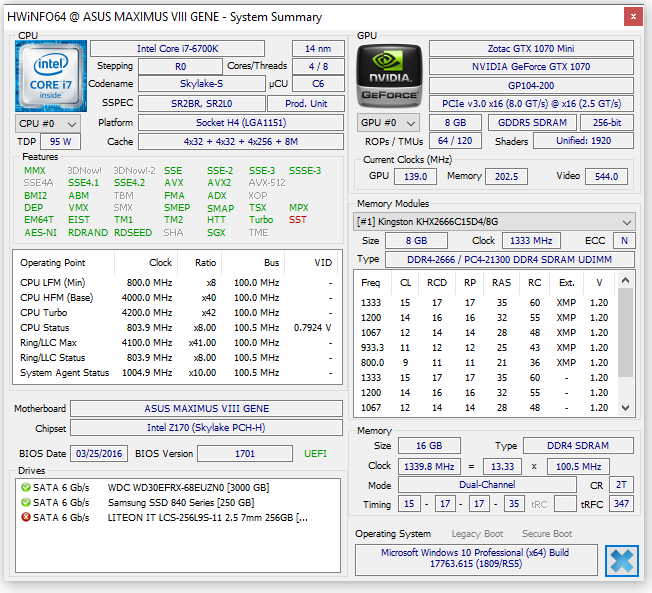Click the ASUS MAXIMUS VIII GENE motherboard field
The width and height of the screenshot is (652, 593).
click(x=207, y=408)
